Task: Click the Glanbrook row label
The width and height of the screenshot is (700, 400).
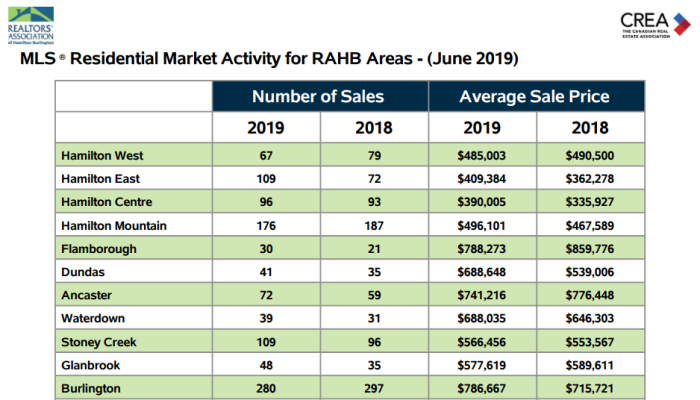Action: point(92,363)
